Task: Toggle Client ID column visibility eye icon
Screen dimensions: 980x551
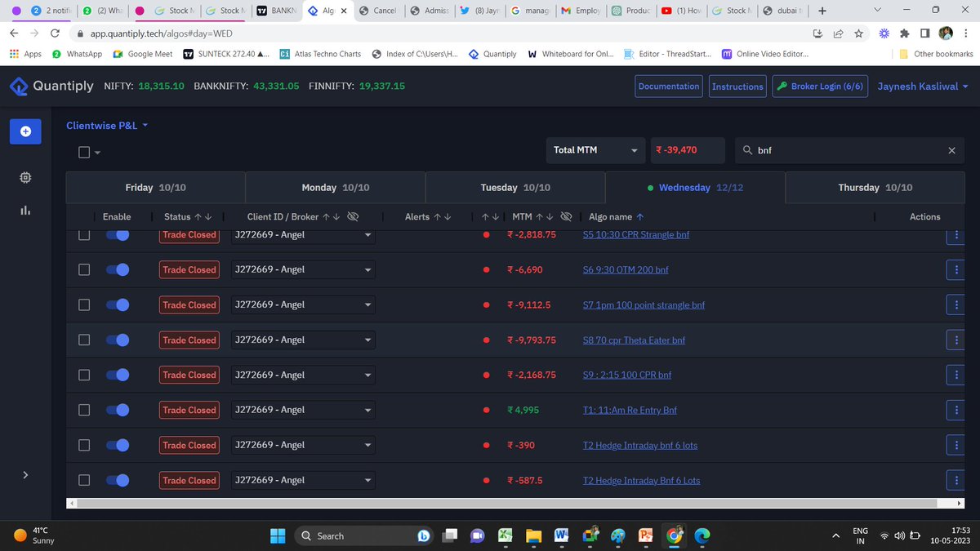Action: coord(353,217)
